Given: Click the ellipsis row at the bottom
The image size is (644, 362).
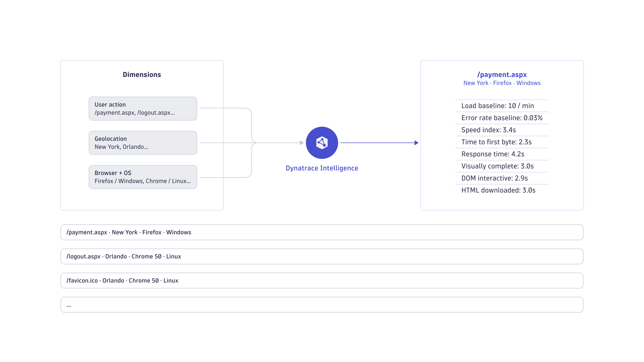Looking at the screenshot, I should point(322,305).
